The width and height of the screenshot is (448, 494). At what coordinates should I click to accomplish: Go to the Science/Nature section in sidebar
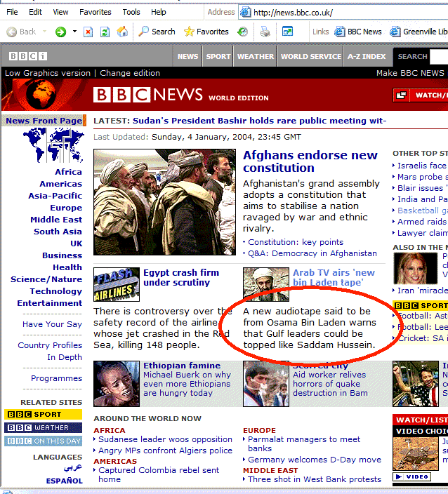click(46, 279)
